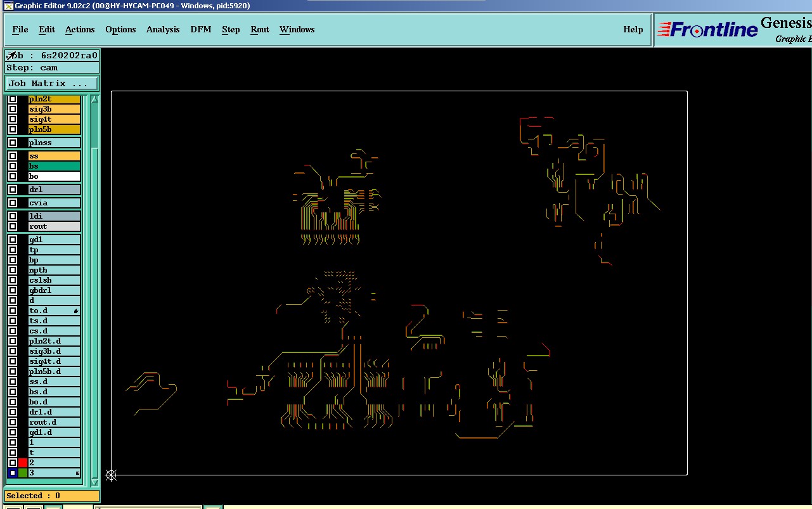Open the Edit menu
This screenshot has width=812, height=509.
tap(47, 29)
